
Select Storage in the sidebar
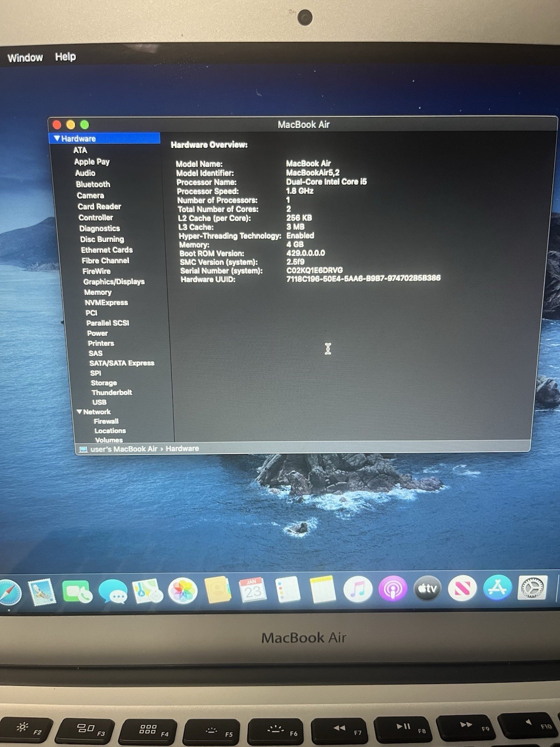tap(104, 383)
